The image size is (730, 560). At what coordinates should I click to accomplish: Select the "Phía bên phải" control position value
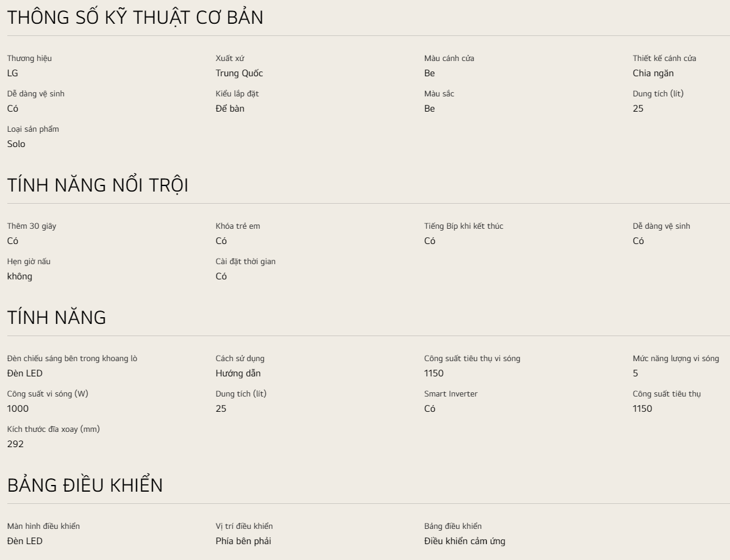pyautogui.click(x=244, y=541)
